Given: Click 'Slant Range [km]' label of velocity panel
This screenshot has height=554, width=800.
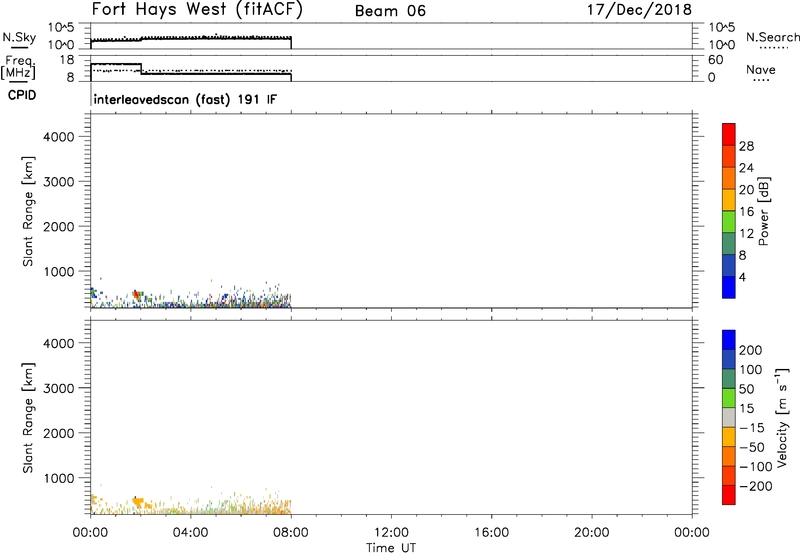Looking at the screenshot, I should pyautogui.click(x=28, y=418).
